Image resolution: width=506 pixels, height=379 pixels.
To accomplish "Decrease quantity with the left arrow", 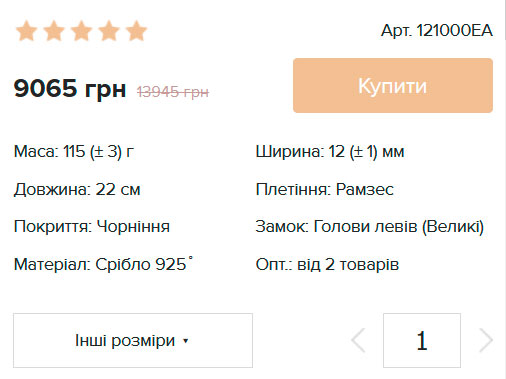I will pyautogui.click(x=359, y=340).
